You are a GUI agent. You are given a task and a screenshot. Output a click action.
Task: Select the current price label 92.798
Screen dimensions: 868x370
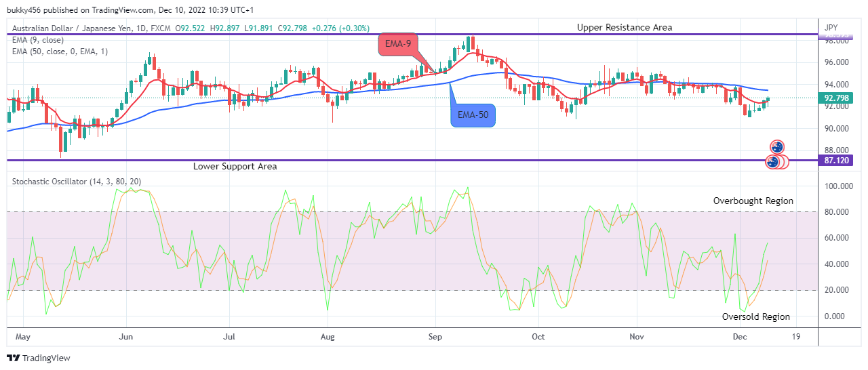point(834,98)
